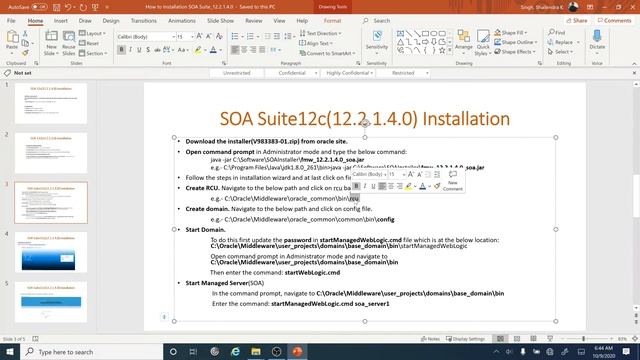The height and width of the screenshot is (360, 640).
Task: Open the Text Direction dropdown
Action: [x=320, y=33]
